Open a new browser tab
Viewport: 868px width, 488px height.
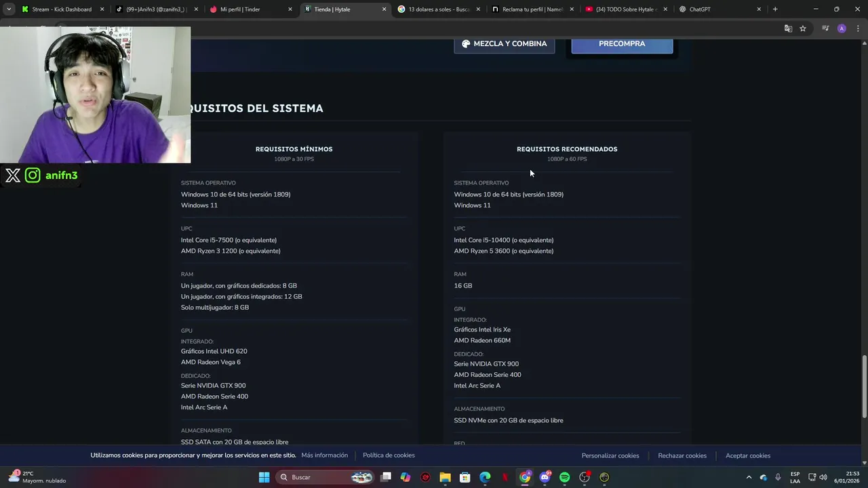[775, 9]
